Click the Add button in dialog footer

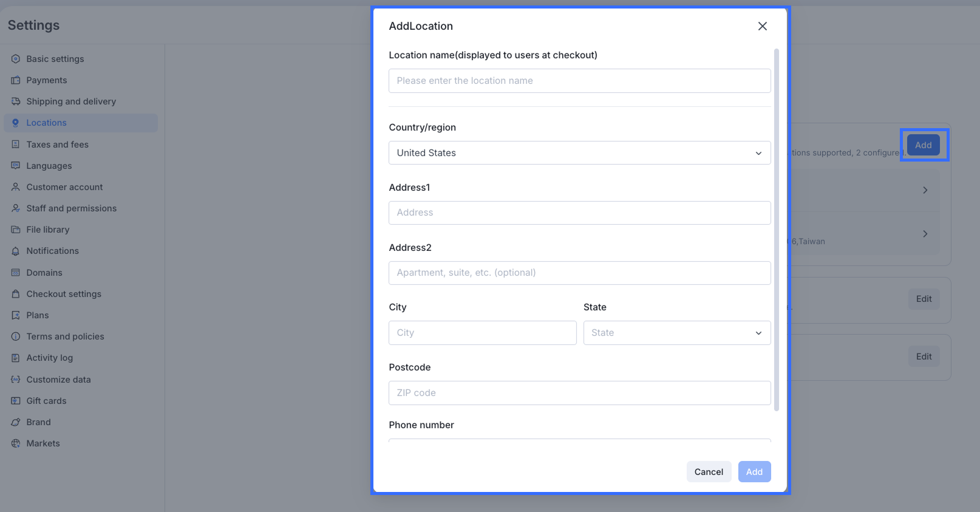754,472
